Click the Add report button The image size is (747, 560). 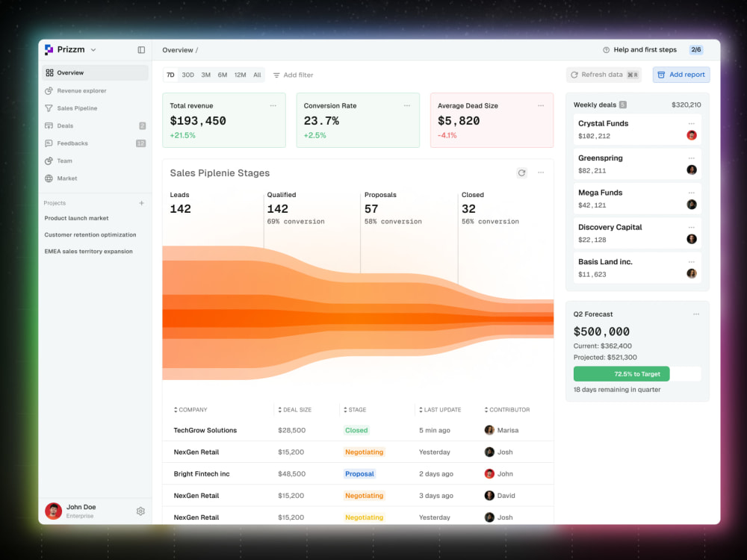click(681, 75)
